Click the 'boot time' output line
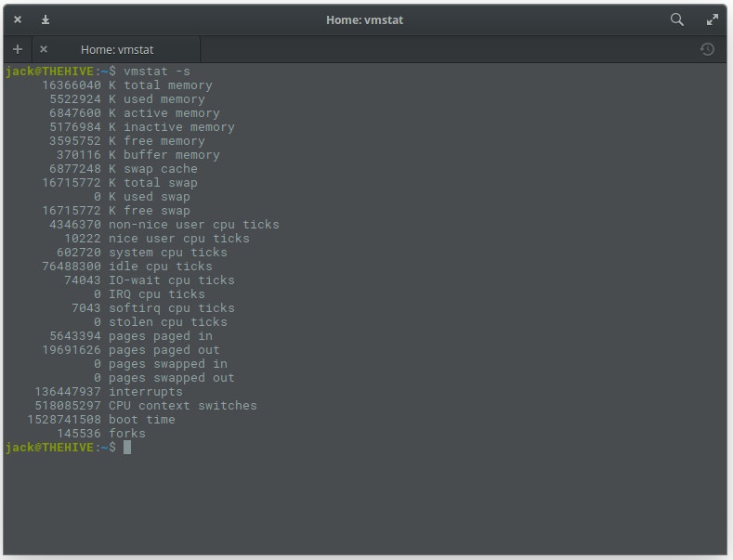This screenshot has height=560, width=733. (x=141, y=420)
